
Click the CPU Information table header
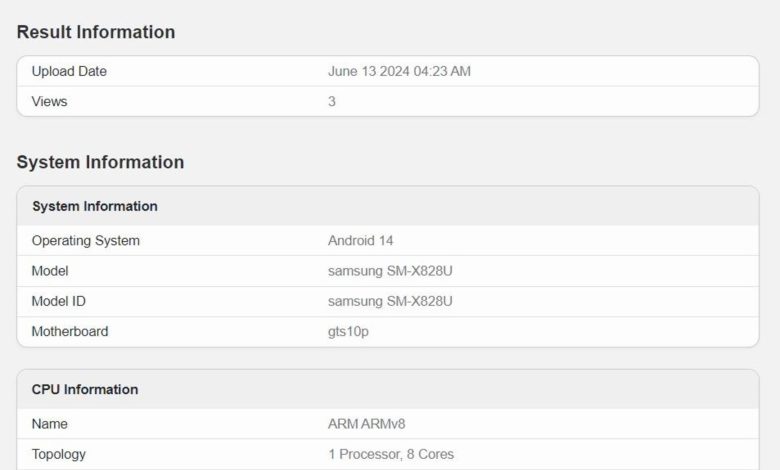click(85, 389)
